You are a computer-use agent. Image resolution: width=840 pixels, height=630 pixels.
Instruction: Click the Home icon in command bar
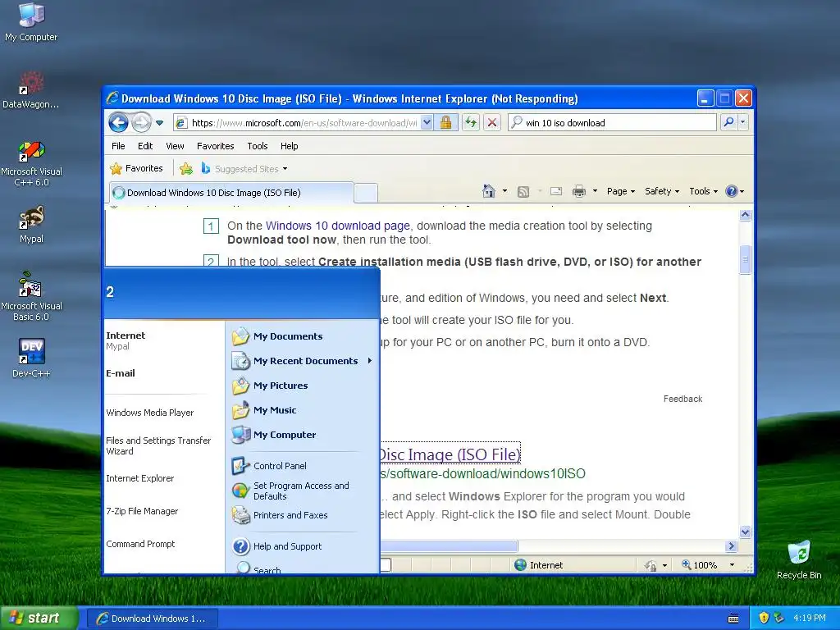coord(489,191)
